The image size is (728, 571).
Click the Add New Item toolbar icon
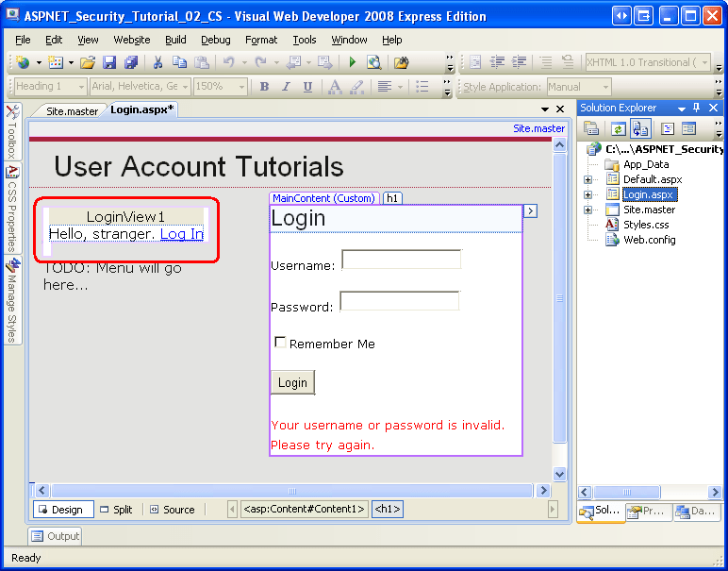coord(56,62)
